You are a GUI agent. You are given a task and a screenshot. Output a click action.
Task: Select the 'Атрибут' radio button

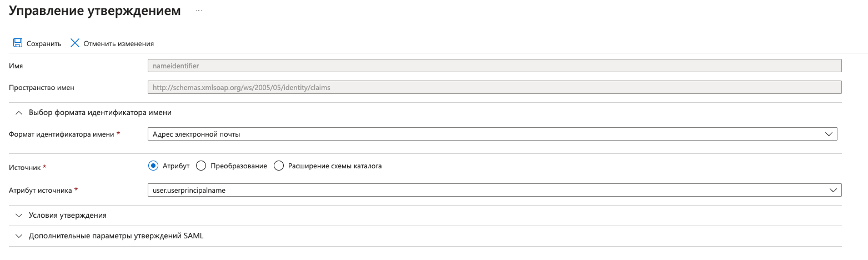point(153,166)
